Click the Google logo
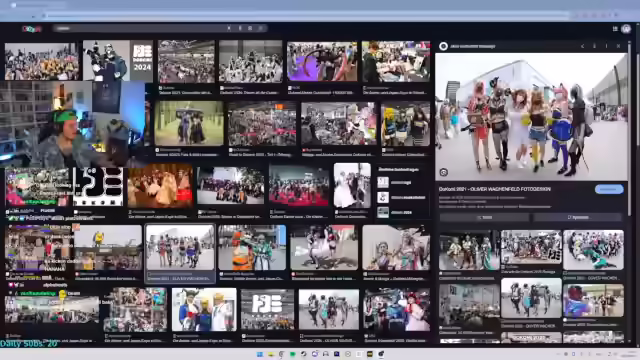Viewport: 640px width, 360px height. 32,29
